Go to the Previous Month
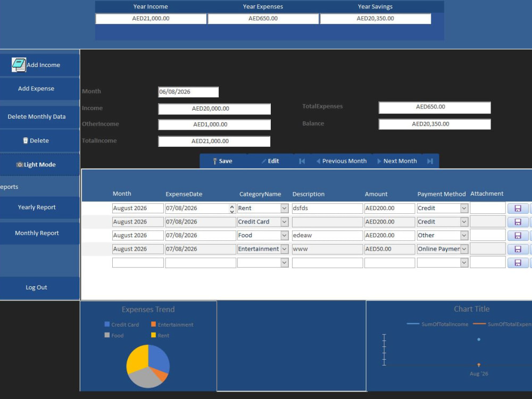This screenshot has width=532, height=399. (342, 161)
